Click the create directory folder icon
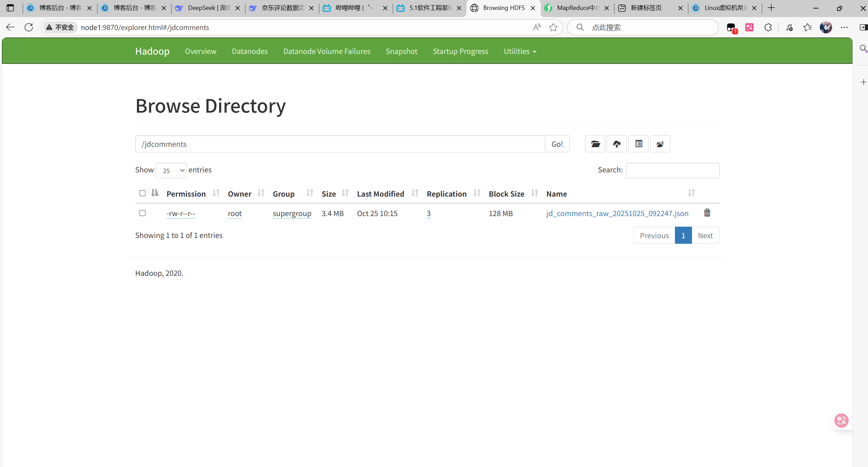Image resolution: width=868 pixels, height=467 pixels. coord(595,144)
